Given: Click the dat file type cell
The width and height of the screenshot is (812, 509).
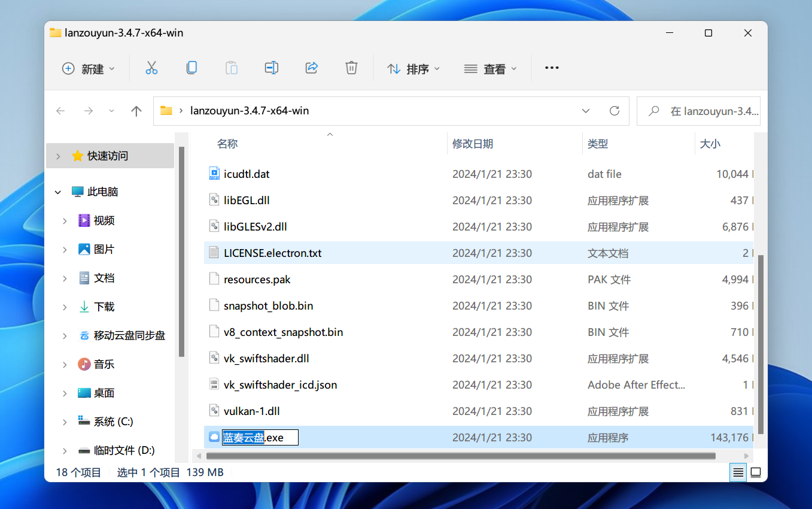Looking at the screenshot, I should 604,174.
